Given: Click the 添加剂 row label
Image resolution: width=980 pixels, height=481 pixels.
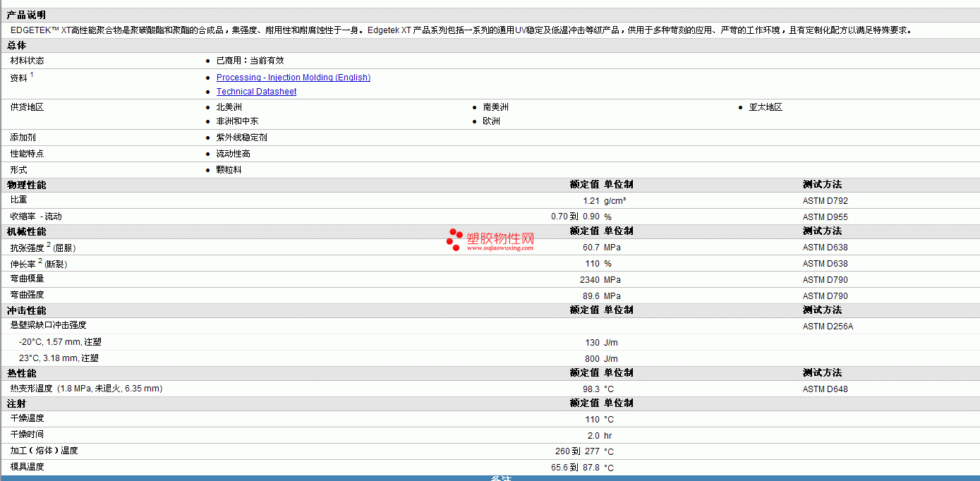Looking at the screenshot, I should click(23, 138).
